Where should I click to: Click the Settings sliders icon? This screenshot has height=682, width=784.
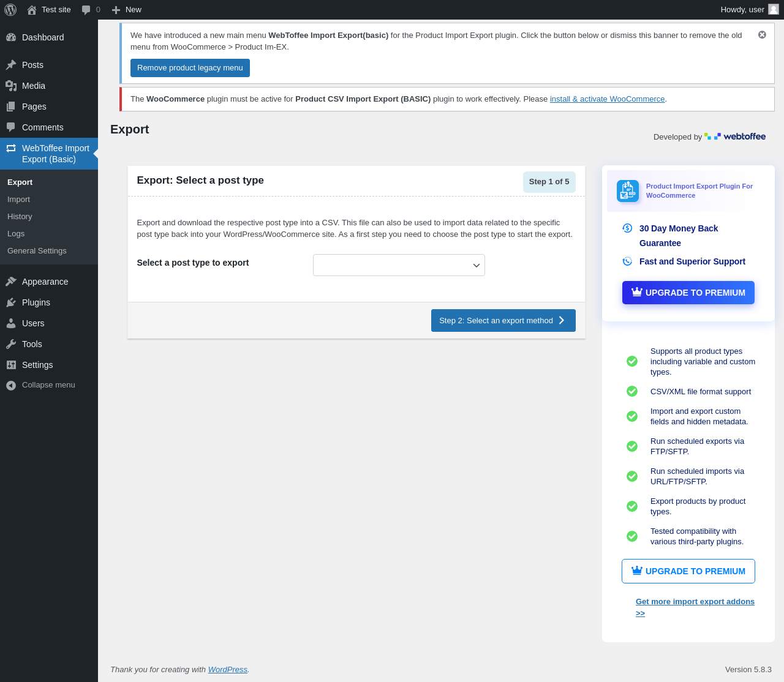point(11,365)
